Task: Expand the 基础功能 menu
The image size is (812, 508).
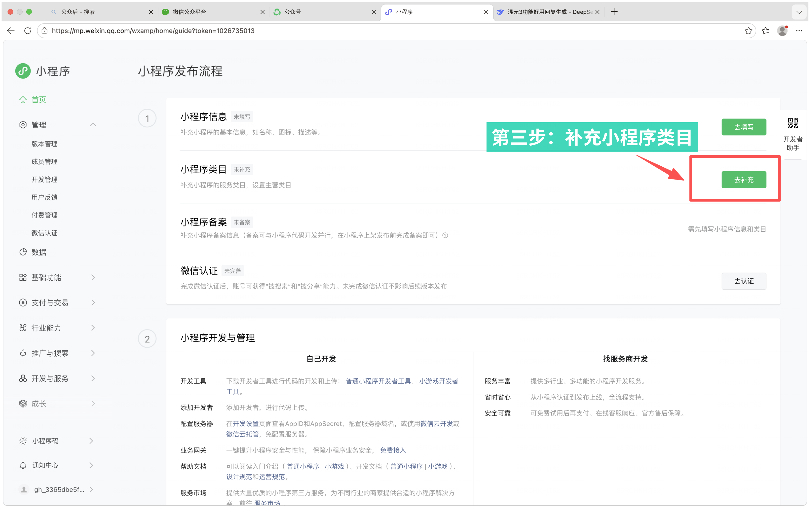Action: 93,277
